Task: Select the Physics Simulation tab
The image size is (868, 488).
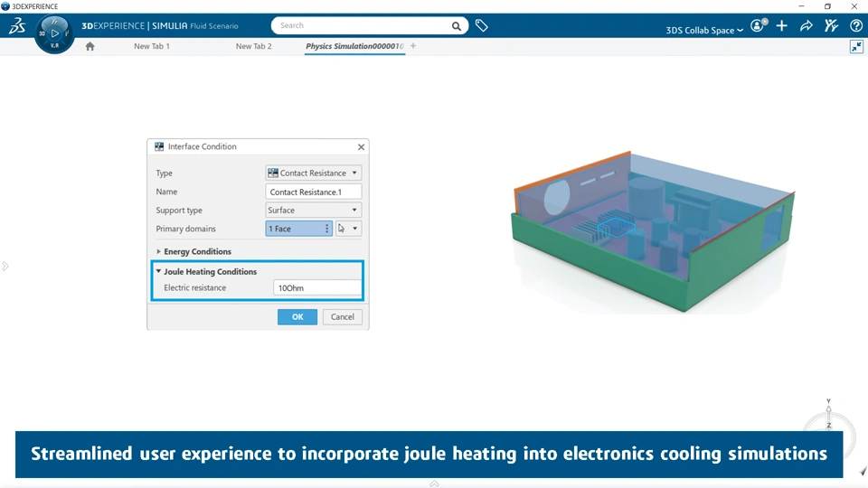Action: click(354, 46)
